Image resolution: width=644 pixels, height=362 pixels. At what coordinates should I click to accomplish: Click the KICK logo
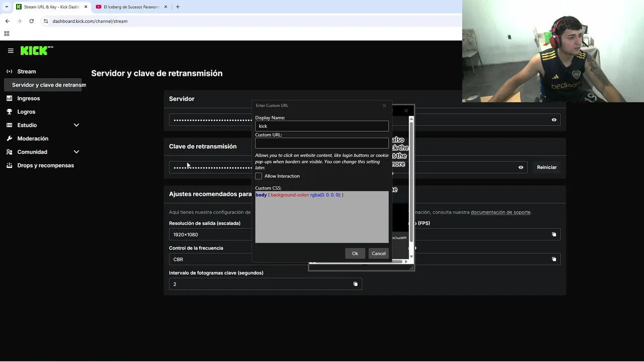pos(37,50)
